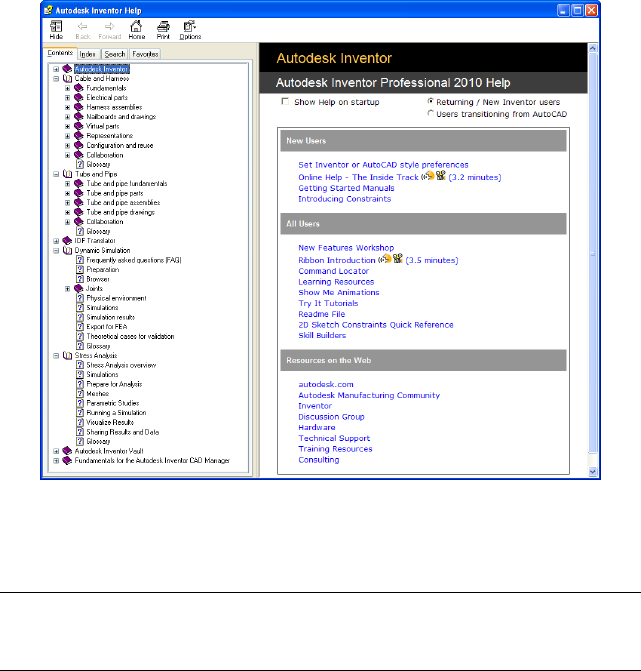Click the scroll down arrow in help pane

(x=593, y=472)
